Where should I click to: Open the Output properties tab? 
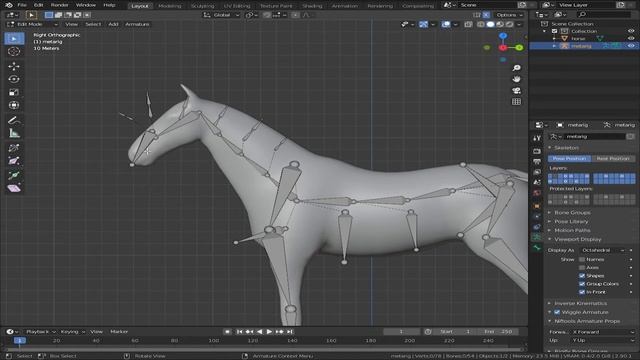point(537,162)
